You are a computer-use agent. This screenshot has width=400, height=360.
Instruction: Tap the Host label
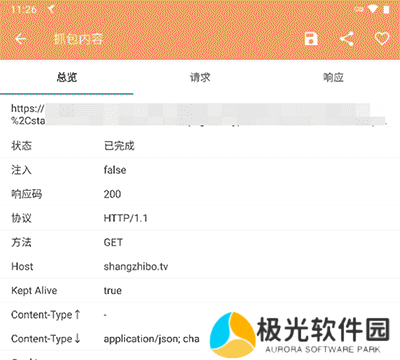click(22, 266)
